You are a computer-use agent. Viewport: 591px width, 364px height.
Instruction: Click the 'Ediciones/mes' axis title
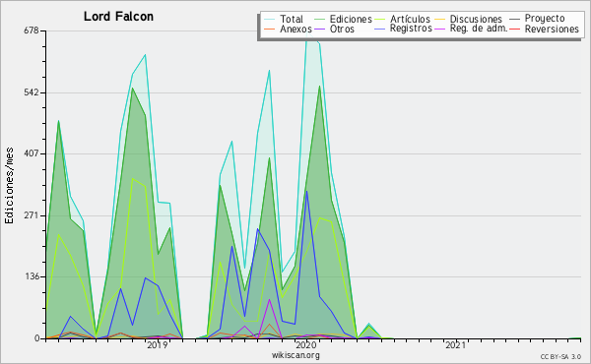coord(9,186)
